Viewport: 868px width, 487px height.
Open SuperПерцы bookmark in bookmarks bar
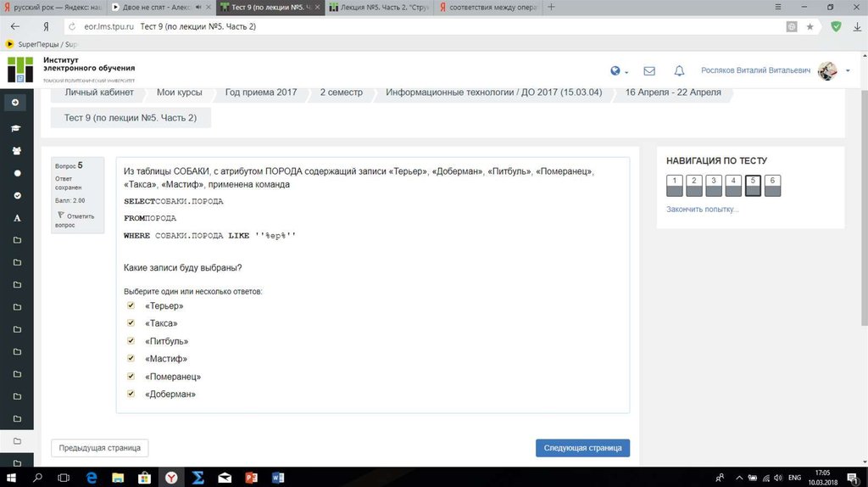(x=42, y=44)
